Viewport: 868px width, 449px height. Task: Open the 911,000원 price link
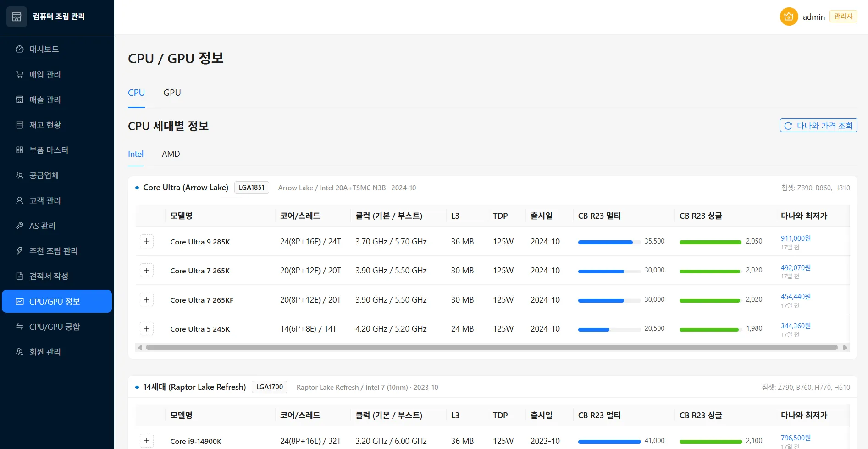pyautogui.click(x=796, y=238)
